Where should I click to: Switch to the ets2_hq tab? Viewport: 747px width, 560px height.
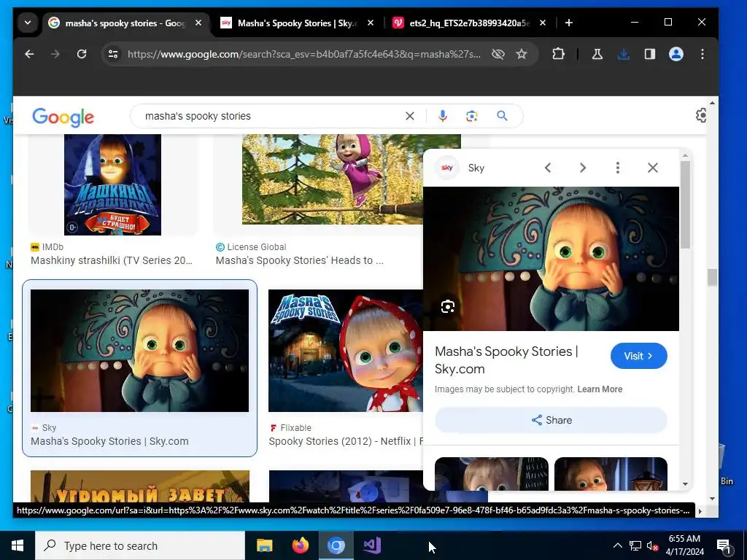pos(469,23)
